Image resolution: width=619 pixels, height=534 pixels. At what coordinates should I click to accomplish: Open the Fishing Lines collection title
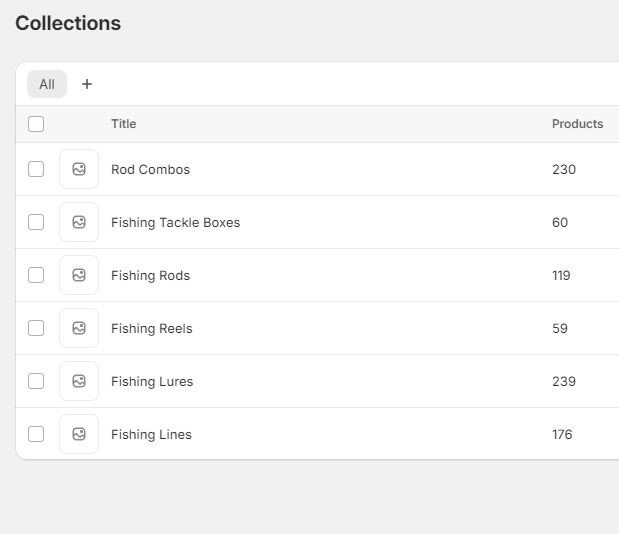point(151,435)
